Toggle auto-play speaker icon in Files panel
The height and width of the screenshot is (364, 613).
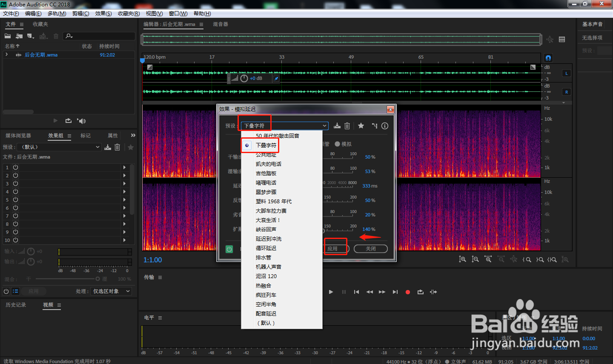pos(81,121)
